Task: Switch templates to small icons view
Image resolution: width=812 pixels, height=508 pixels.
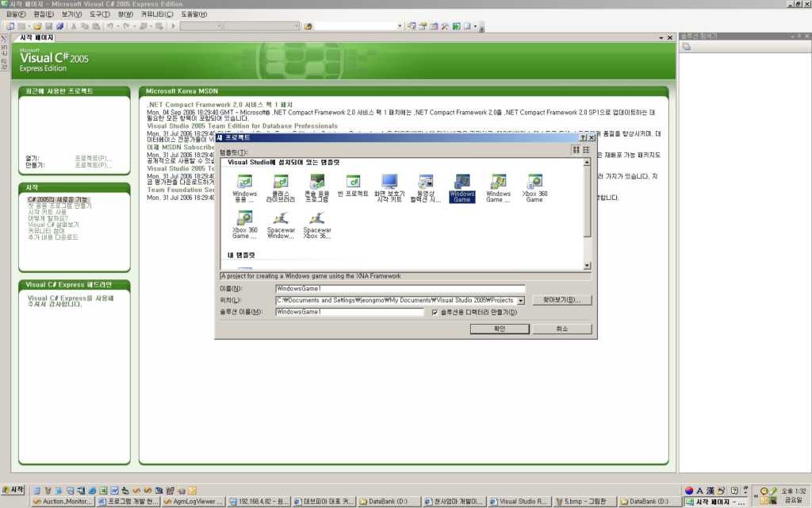Action: [x=586, y=150]
